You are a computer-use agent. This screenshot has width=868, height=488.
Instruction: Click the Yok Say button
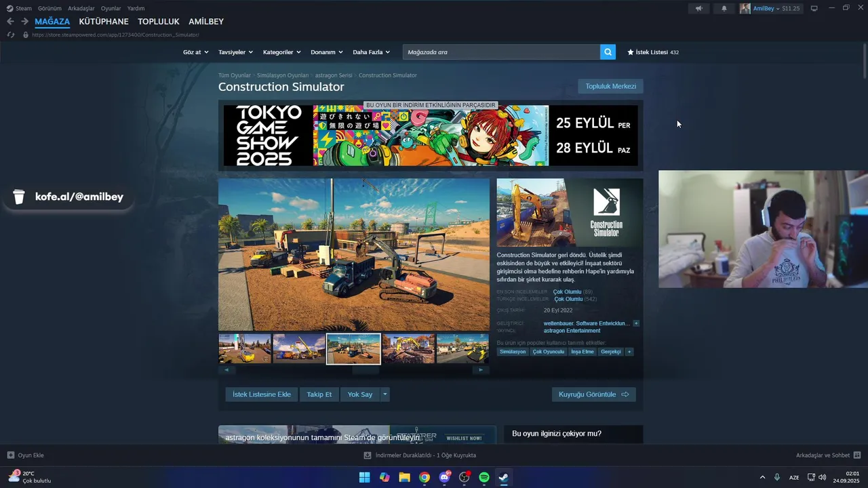pos(360,394)
